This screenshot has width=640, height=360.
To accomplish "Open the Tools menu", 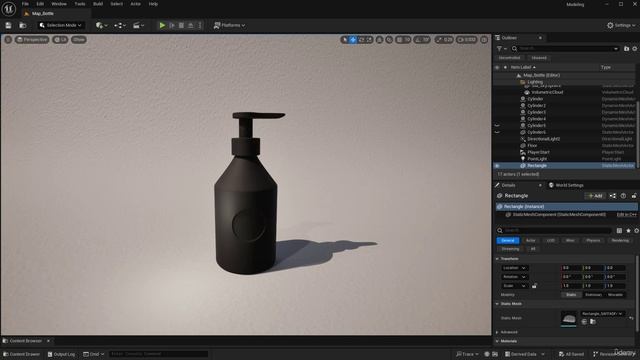I will (x=80, y=4).
